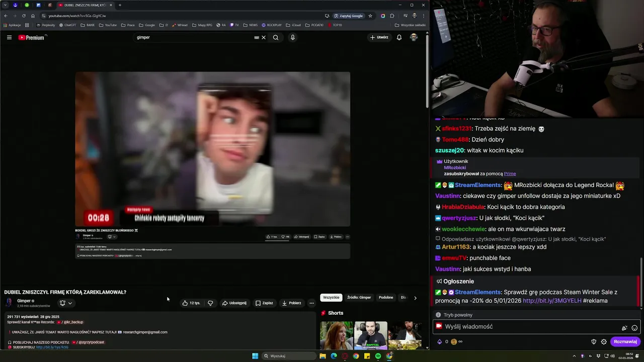This screenshot has height=362, width=644.
Task: Click the Gimper channel name
Action: coord(24,301)
